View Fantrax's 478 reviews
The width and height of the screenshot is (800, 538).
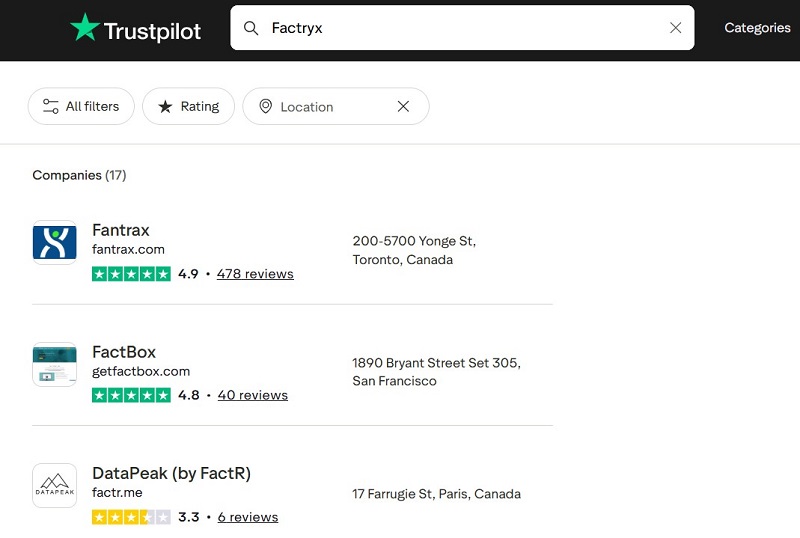255,274
